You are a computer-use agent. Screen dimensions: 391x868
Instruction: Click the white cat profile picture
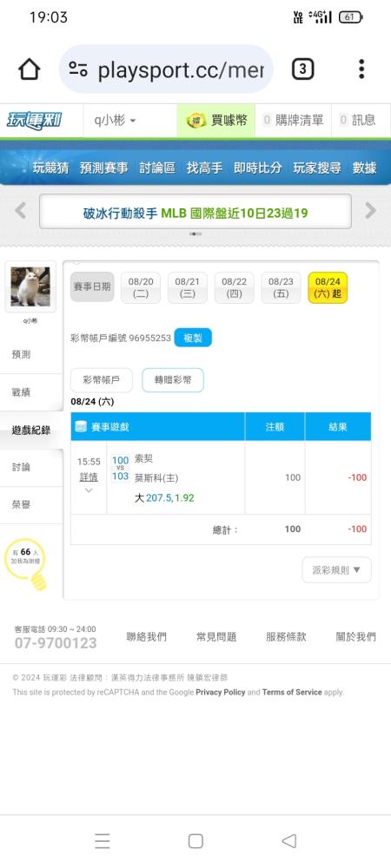[30, 286]
